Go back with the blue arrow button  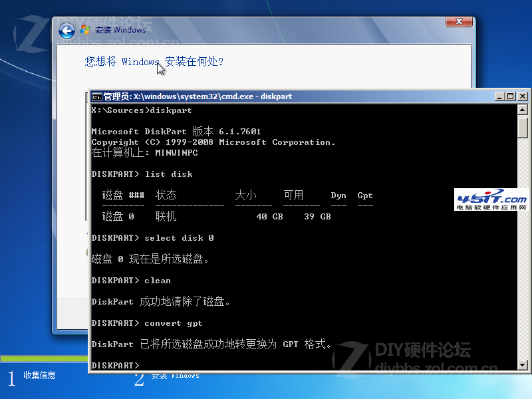pos(67,31)
